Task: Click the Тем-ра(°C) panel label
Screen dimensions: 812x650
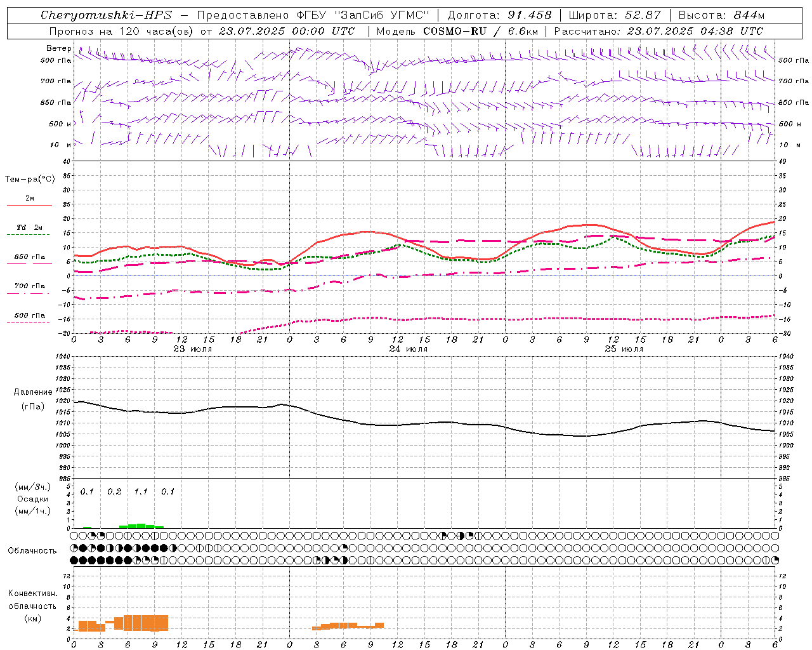Action: click(30, 180)
